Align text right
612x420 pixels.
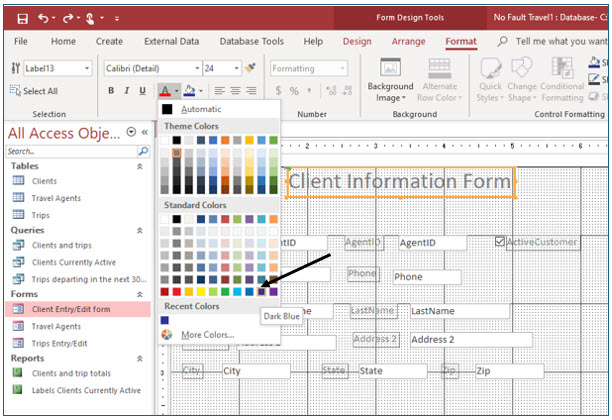(251, 91)
